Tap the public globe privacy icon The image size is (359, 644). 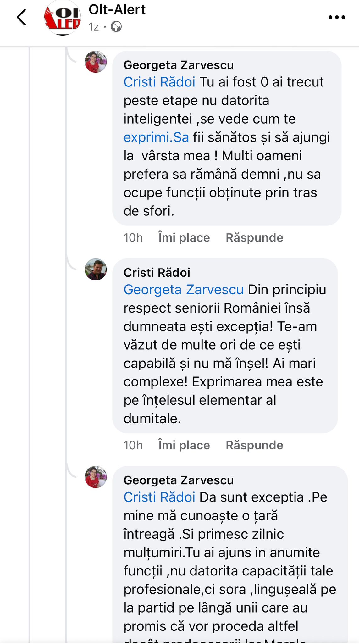click(116, 27)
